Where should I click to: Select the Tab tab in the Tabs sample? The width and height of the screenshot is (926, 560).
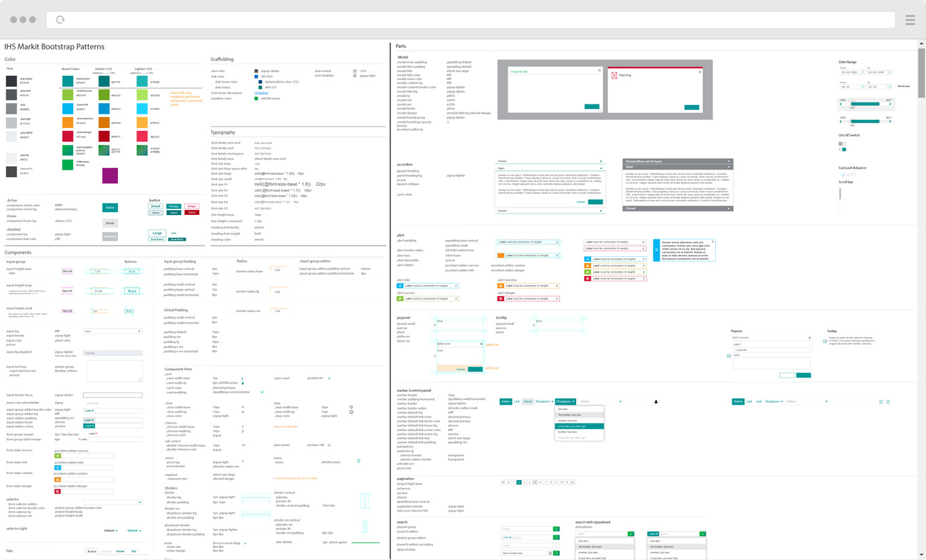pyautogui.click(x=134, y=551)
